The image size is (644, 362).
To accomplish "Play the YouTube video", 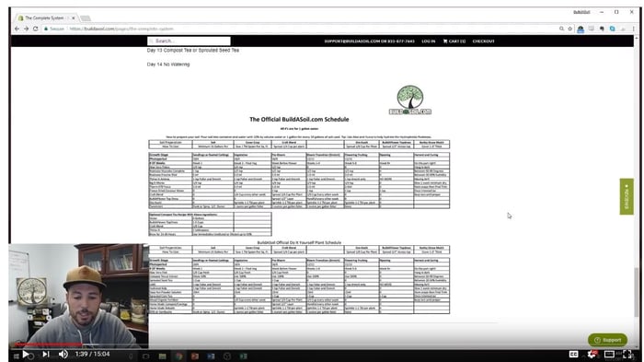I will [x=26, y=354].
